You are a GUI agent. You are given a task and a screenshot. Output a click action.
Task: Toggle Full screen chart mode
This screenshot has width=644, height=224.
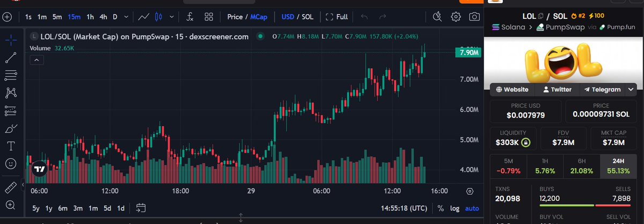336,17
